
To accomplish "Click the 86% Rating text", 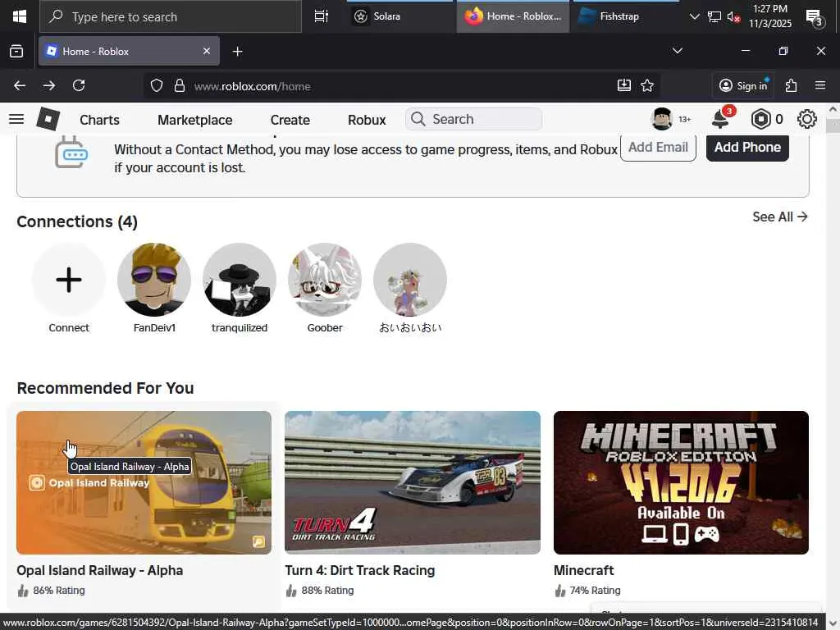I will [59, 591].
